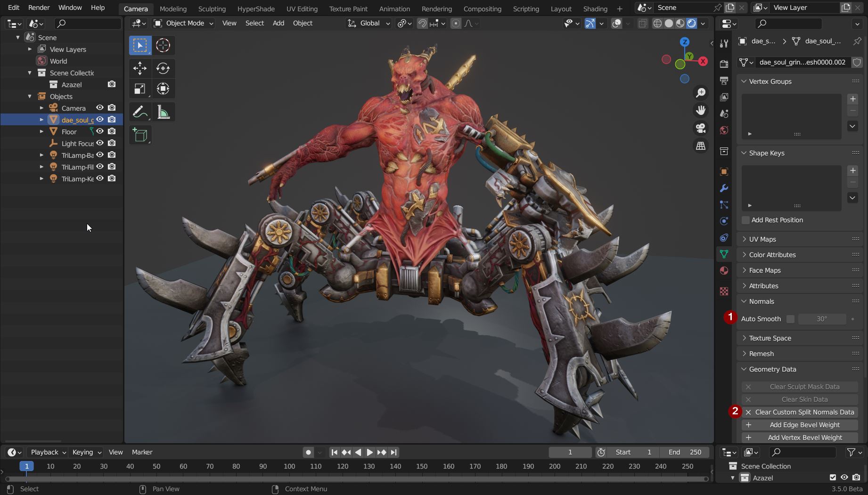Select the 3D Cursor tool
Viewport: 868px width, 495px height.
pyautogui.click(x=163, y=45)
